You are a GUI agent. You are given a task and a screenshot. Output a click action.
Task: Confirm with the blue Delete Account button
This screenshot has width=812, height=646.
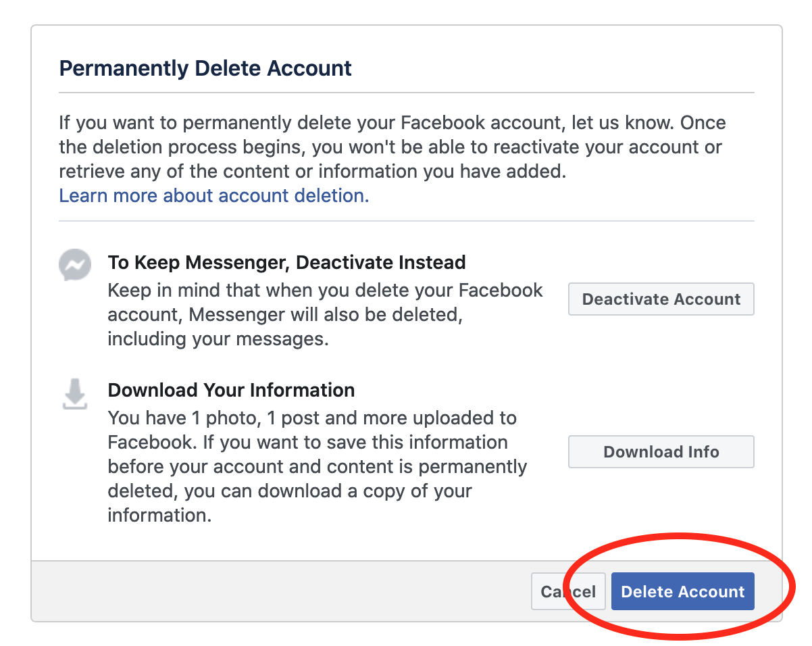point(683,592)
